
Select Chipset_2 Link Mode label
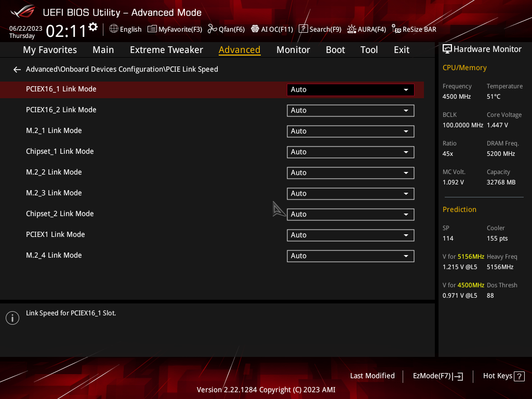coord(60,214)
